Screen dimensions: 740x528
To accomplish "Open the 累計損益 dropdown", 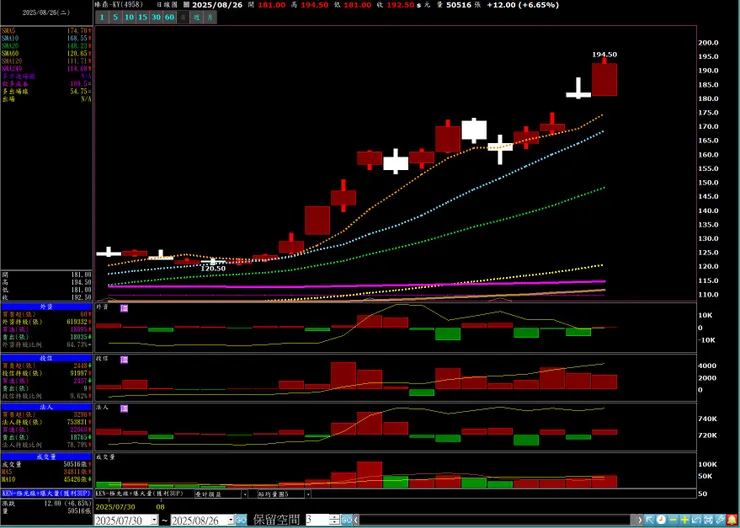I will pos(244,494).
